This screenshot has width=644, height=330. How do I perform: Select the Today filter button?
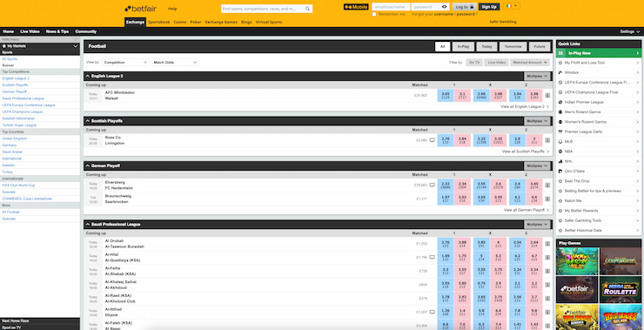[486, 46]
